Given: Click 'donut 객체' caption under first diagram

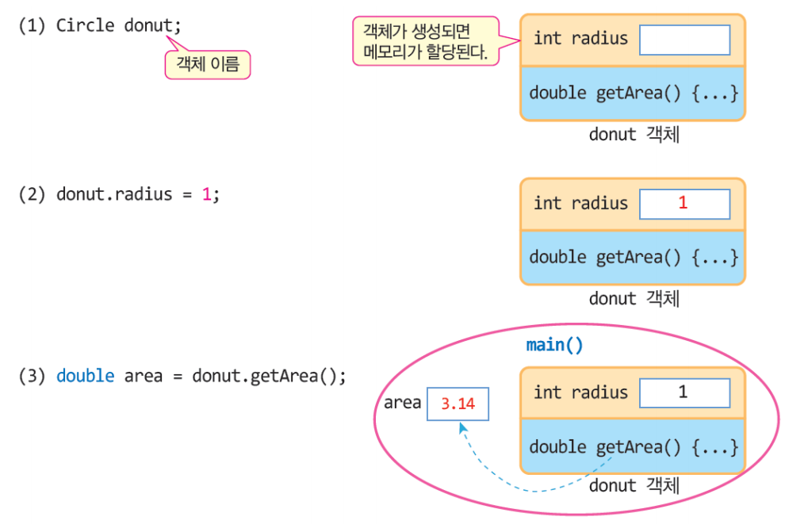Looking at the screenshot, I should coord(634,135).
